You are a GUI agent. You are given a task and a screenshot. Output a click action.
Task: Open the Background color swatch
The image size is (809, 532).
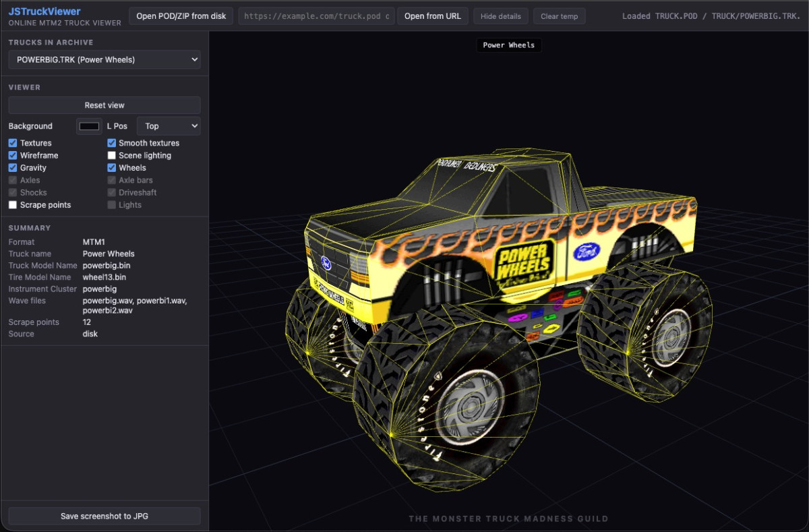point(89,126)
